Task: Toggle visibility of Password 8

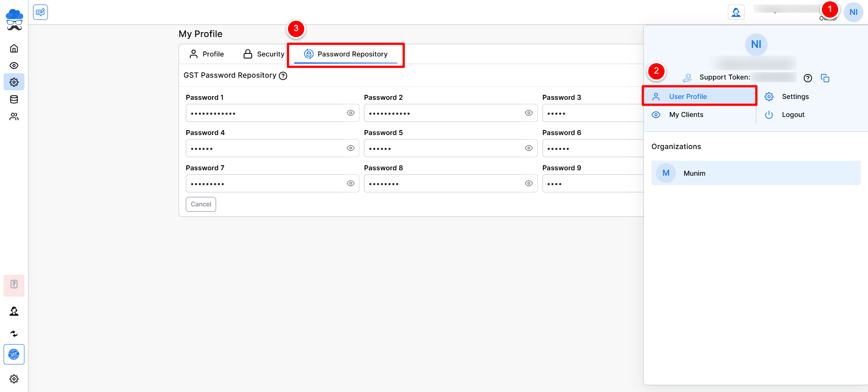Action: [x=528, y=183]
